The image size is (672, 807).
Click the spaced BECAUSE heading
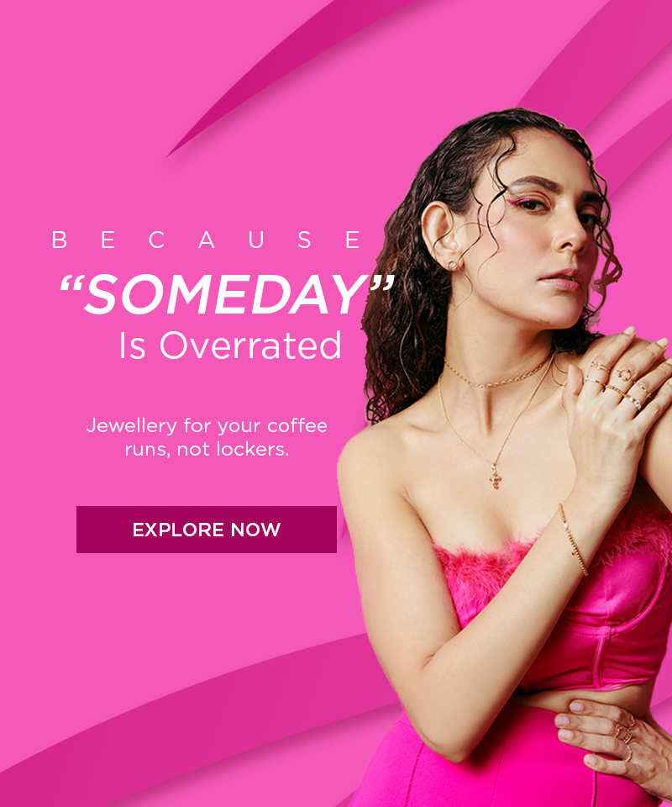point(207,240)
